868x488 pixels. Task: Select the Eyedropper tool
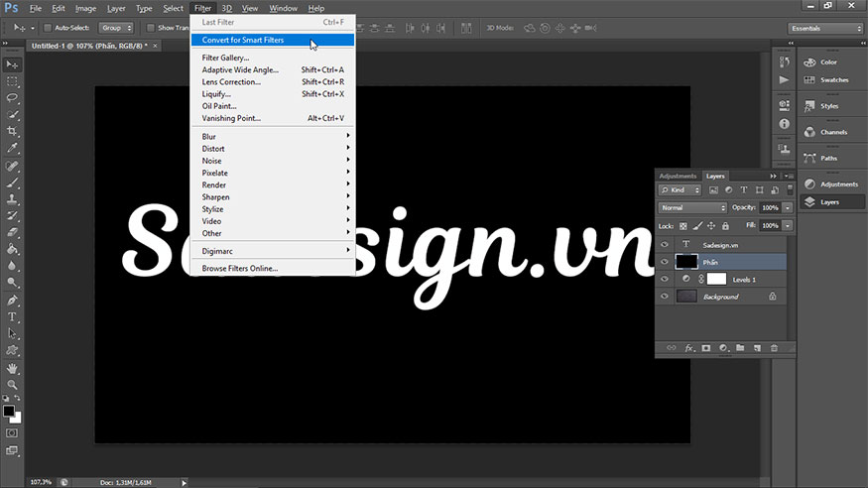[12, 148]
